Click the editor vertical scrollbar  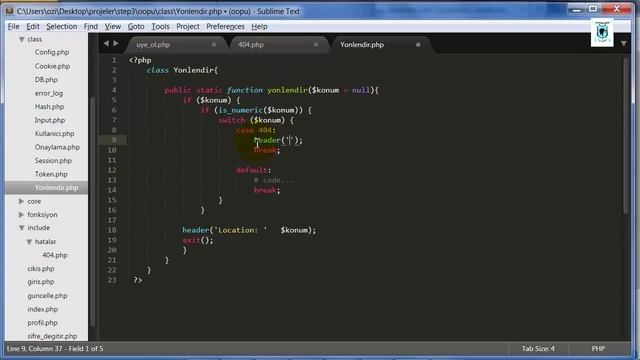627,135
